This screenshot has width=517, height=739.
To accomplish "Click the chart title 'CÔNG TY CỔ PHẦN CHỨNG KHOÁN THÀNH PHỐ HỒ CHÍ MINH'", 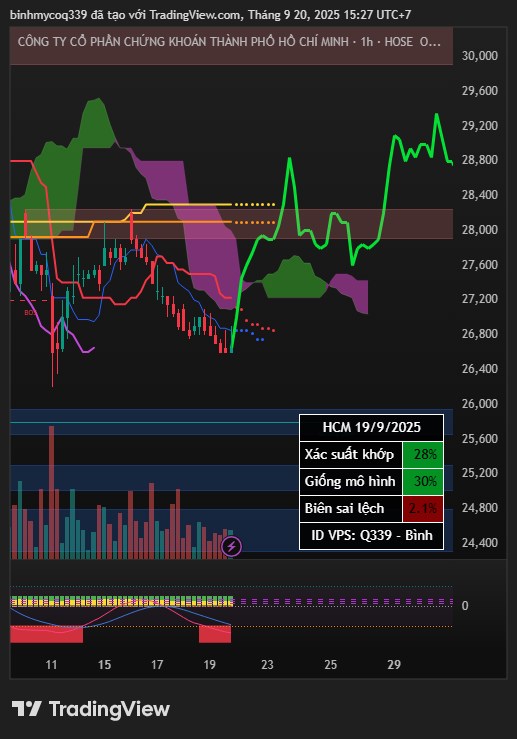I will 182,42.
